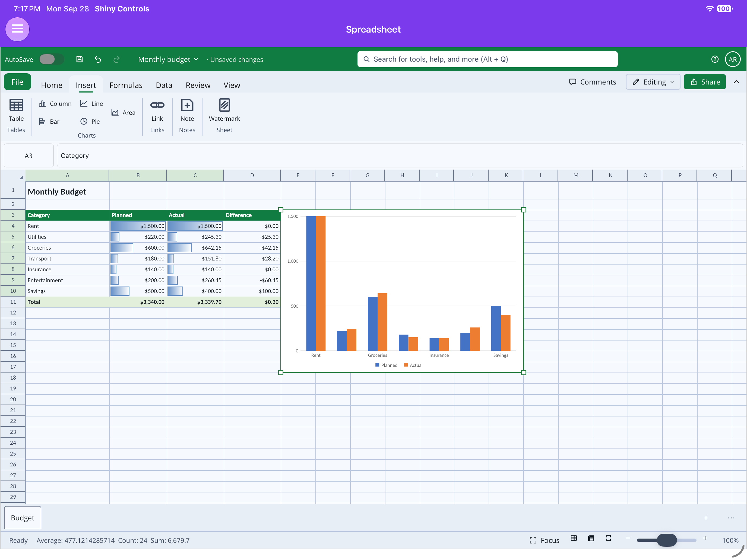Screen dimensions: 747x560
Task: Switch to normal grid view icon
Action: (x=574, y=538)
